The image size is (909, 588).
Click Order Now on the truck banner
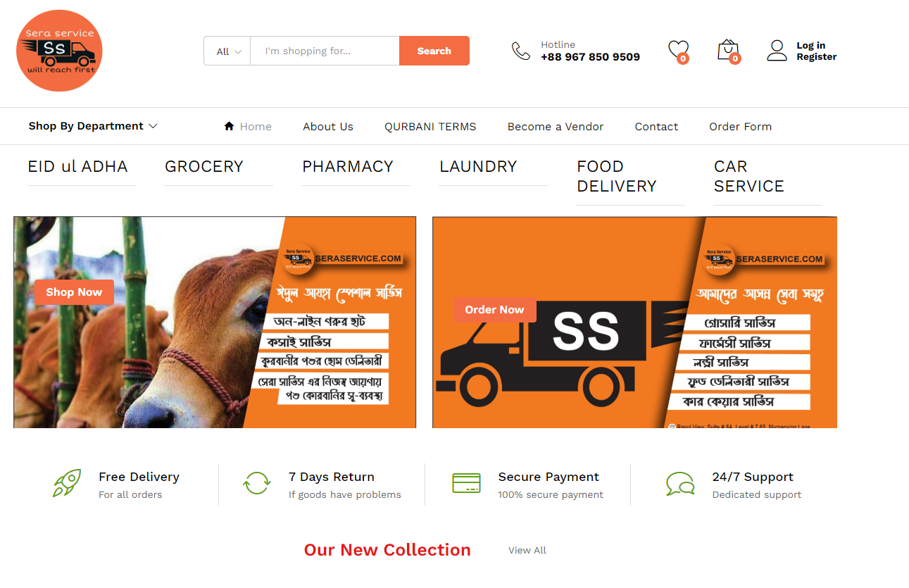494,310
